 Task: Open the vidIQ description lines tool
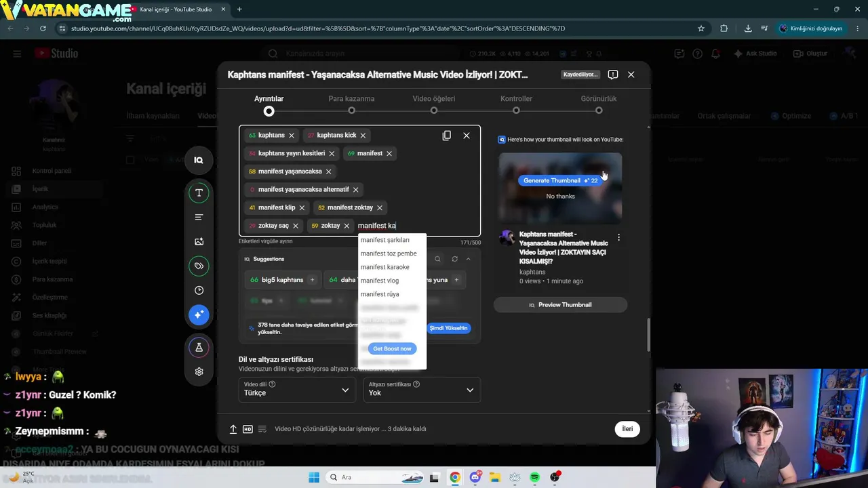point(199,217)
